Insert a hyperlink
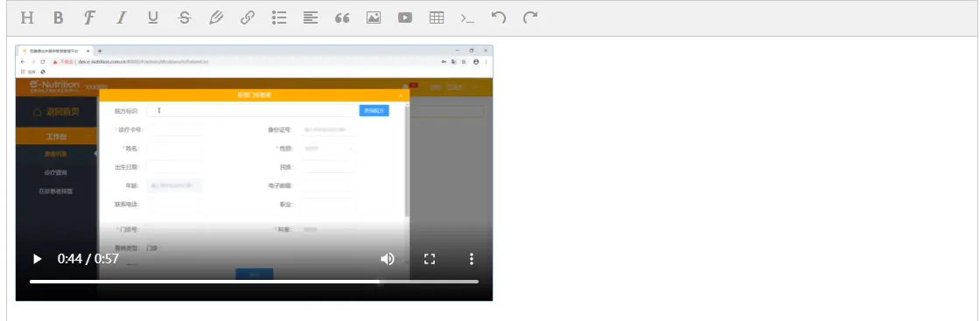980x321 pixels. [x=248, y=17]
